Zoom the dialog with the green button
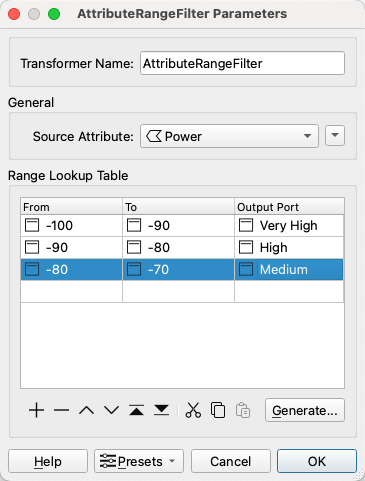The image size is (365, 481). [x=54, y=14]
